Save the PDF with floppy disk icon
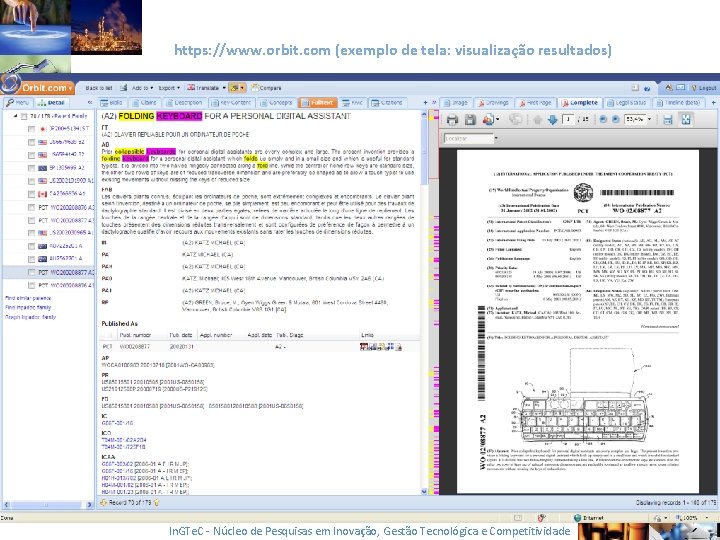This screenshot has height=540, width=720. coord(470,120)
